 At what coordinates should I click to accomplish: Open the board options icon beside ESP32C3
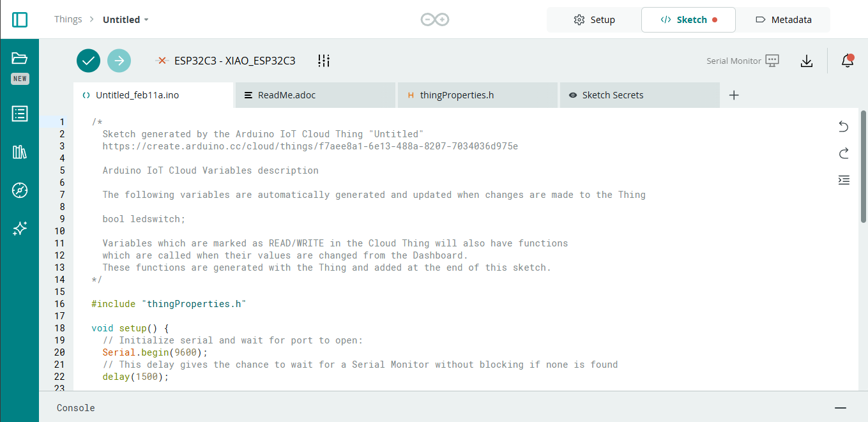click(x=323, y=60)
